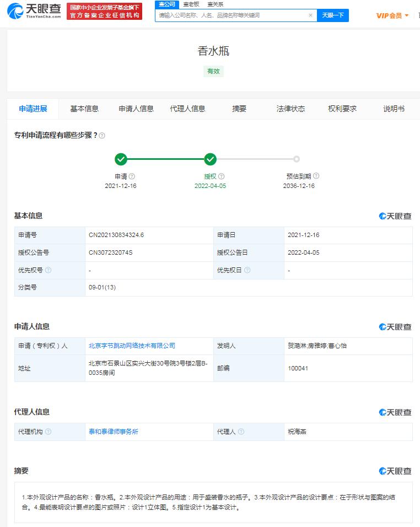Click help icon next to 预估到期 step
This screenshot has width=420, height=527.
[x=316, y=176]
